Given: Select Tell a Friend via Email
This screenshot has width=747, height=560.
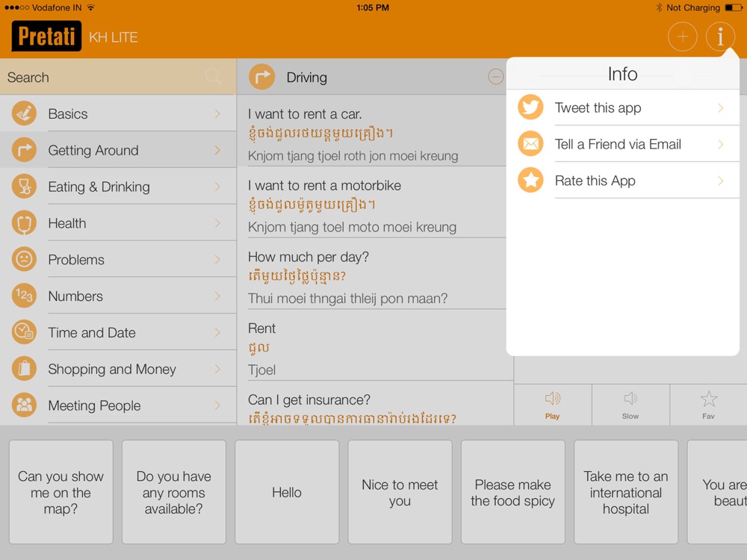Looking at the screenshot, I should pos(623,144).
